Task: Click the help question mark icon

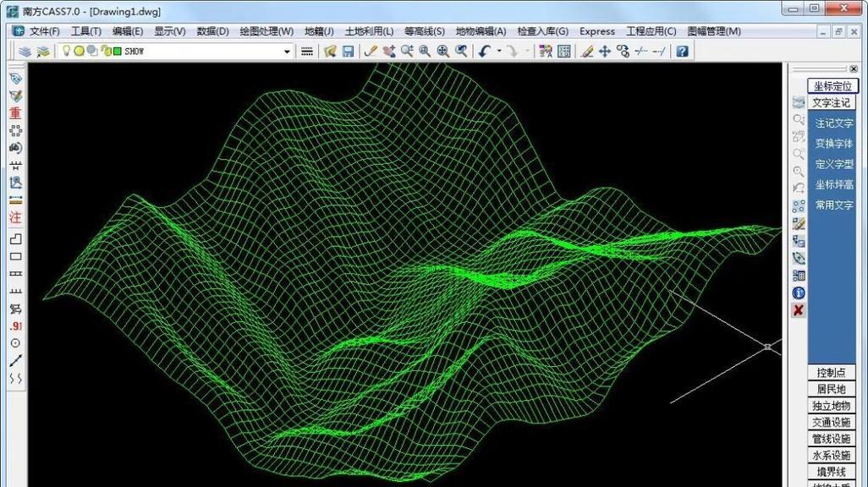Action: [683, 52]
